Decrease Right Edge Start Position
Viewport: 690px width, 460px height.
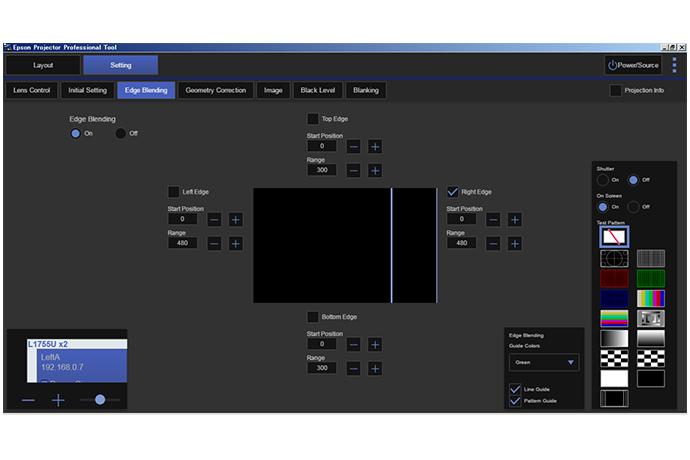493,219
